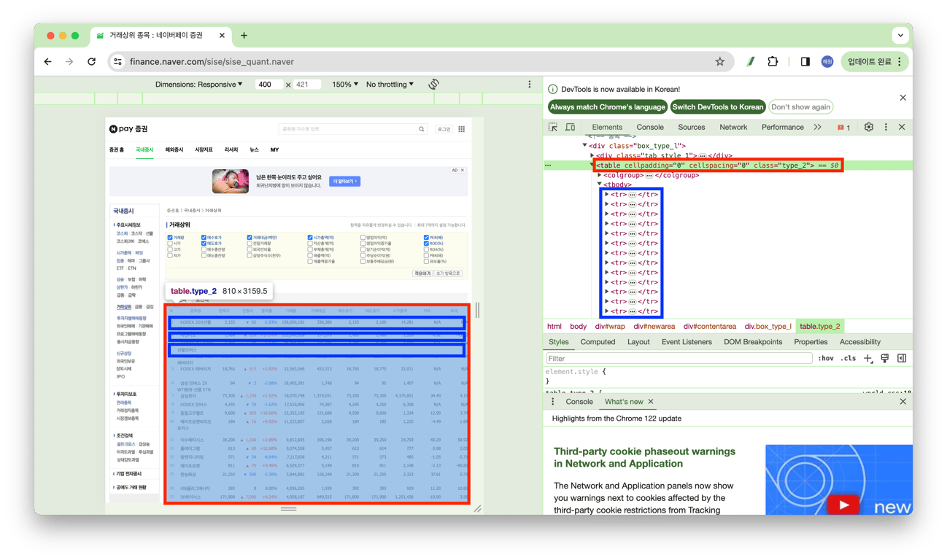Collapse the div box_type_l node
Viewport: 947px width, 560px height.
(x=584, y=146)
